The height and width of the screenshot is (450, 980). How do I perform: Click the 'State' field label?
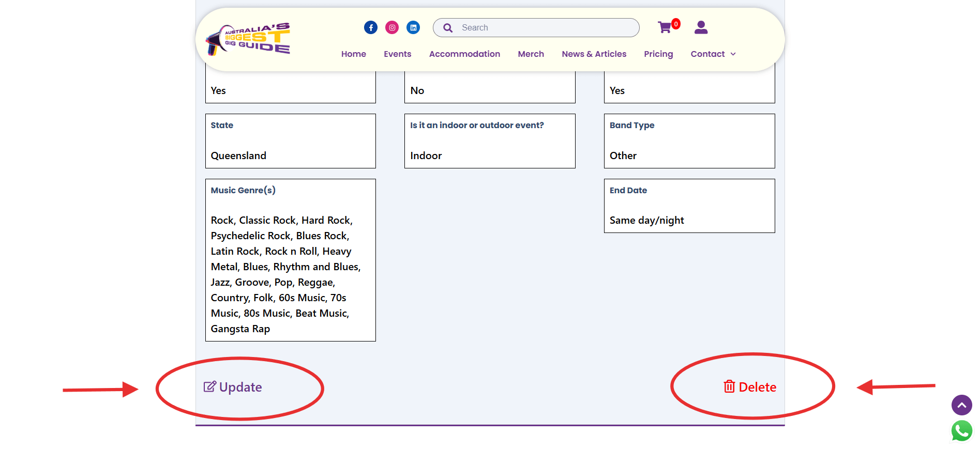[x=222, y=125]
